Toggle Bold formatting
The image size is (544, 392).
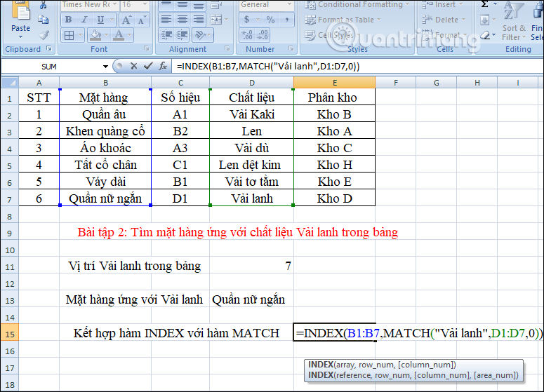click(68, 20)
